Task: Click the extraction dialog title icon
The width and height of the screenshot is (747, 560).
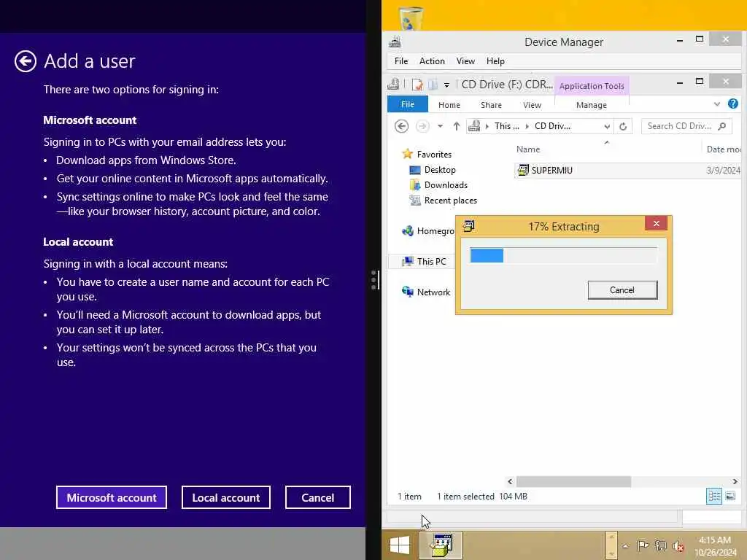Action: 468,226
